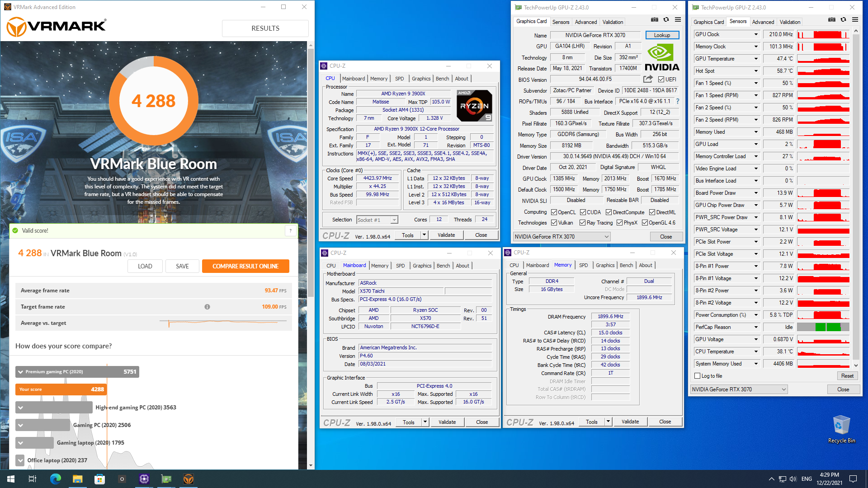Open the PerfCap Reason sensor dropdown
This screenshot has width=868, height=488.
coord(755,327)
